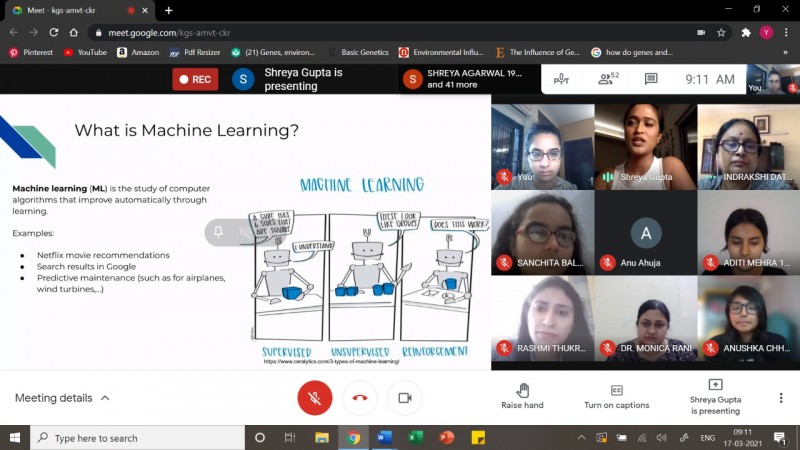Click the browser Home icon
Viewport: 800px width, 450px height.
[73, 33]
